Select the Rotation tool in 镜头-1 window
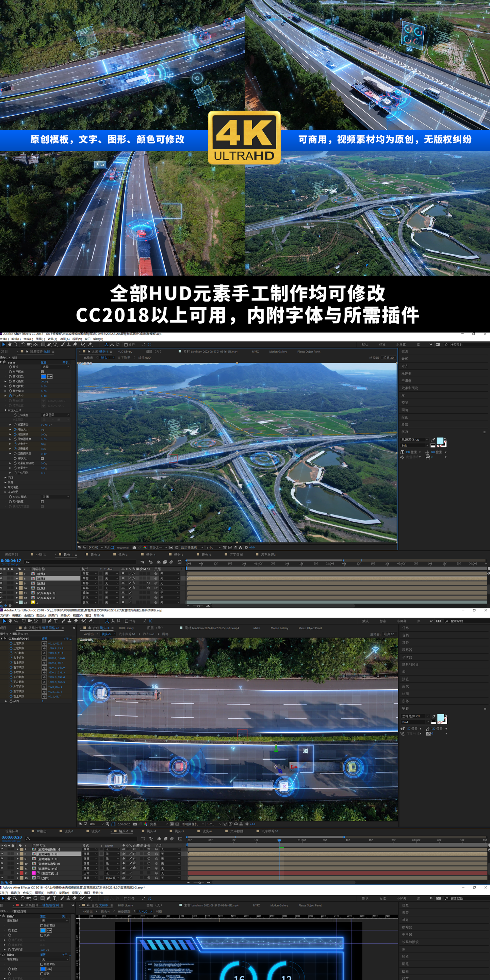Image resolution: width=490 pixels, height=980 pixels. click(23, 344)
